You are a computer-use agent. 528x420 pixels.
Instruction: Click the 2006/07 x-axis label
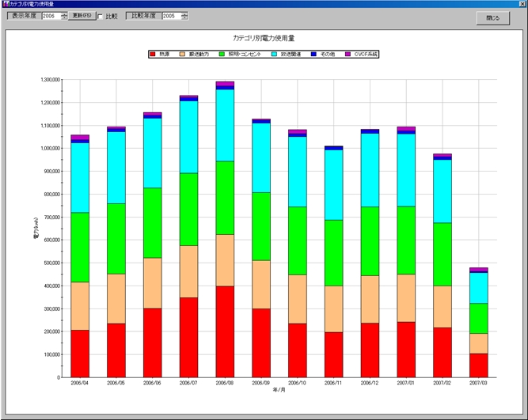(188, 383)
